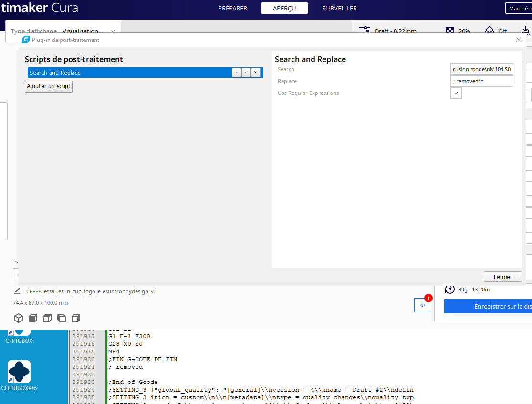Screen dimensions: 532x404
Task: Move Search and Replace script up
Action: (237, 73)
